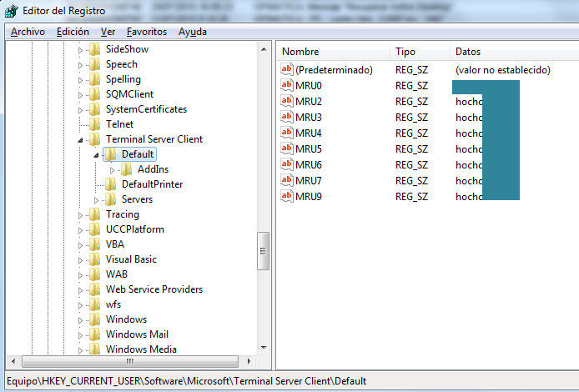Click the Tracing folder icon
Screen dimensions: 579x392
pos(95,214)
